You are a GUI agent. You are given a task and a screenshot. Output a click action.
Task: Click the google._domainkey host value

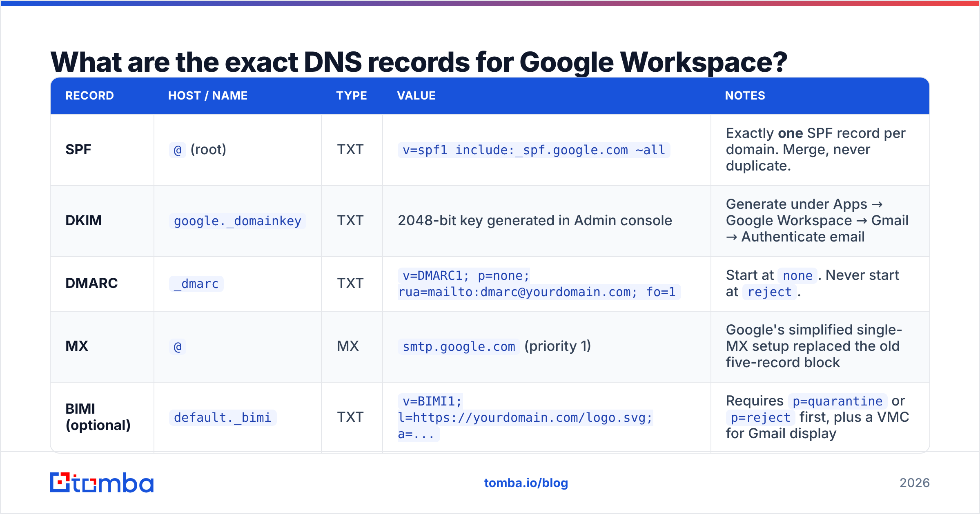point(237,221)
